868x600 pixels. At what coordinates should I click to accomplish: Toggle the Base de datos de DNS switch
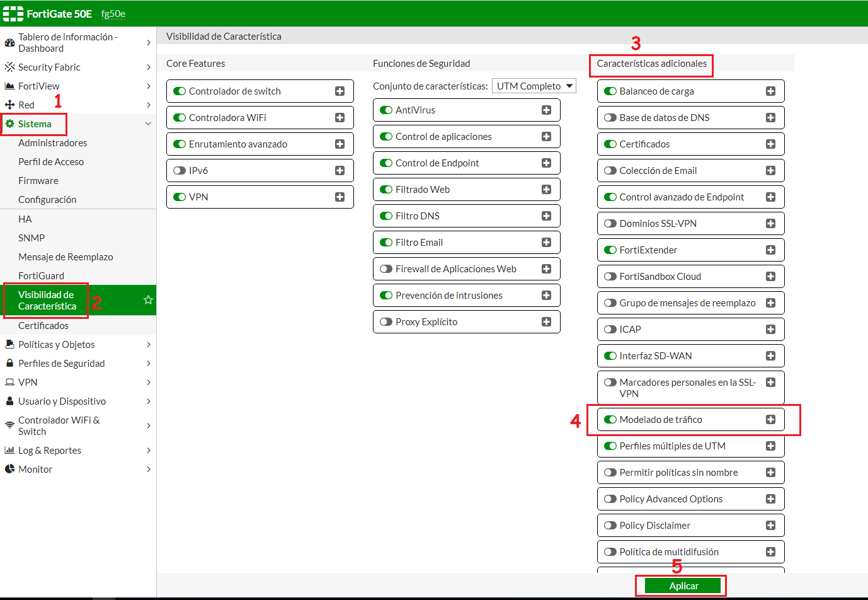pyautogui.click(x=610, y=118)
